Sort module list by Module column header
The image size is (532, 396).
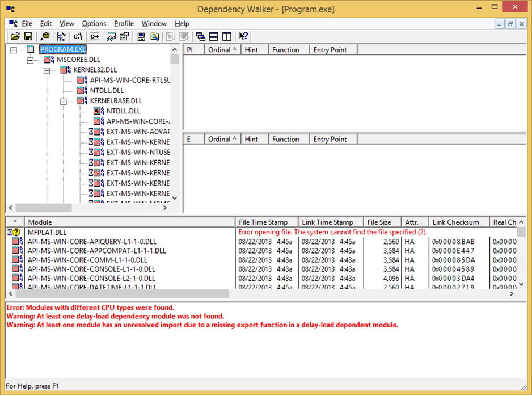click(x=130, y=222)
